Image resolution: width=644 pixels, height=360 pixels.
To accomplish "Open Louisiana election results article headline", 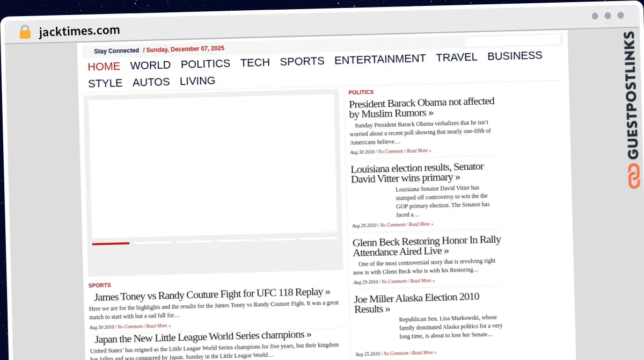I will [417, 172].
